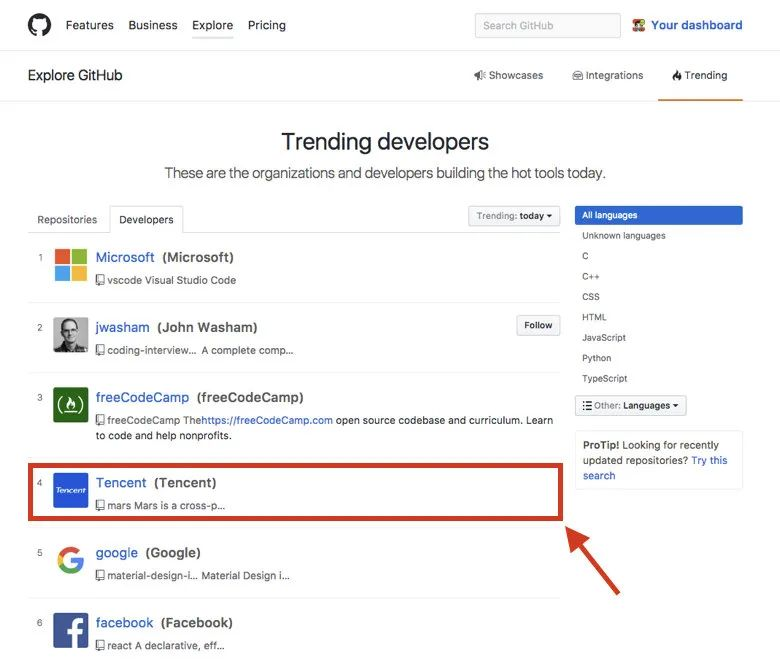The image size is (780, 664).
Task: Filter trending developers by Python
Action: [x=596, y=358]
